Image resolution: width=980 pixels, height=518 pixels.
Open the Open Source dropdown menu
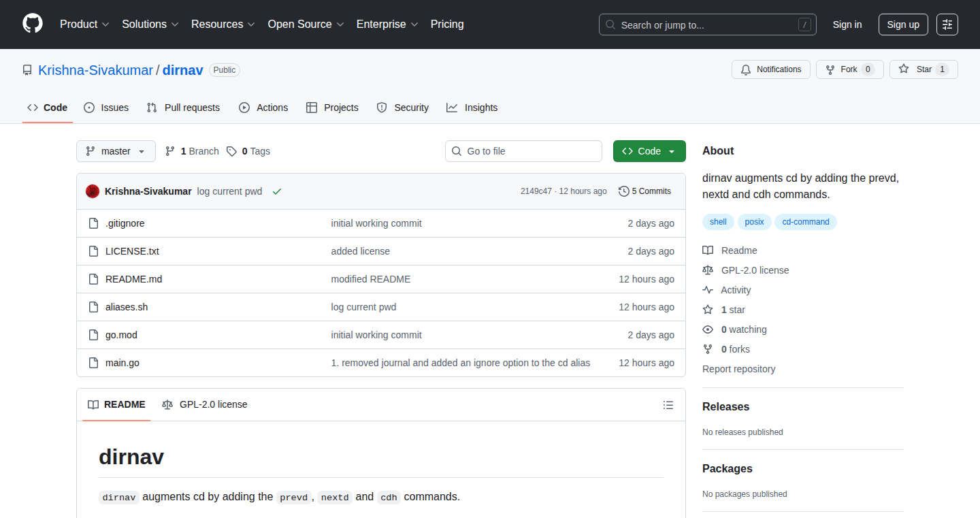tap(306, 25)
